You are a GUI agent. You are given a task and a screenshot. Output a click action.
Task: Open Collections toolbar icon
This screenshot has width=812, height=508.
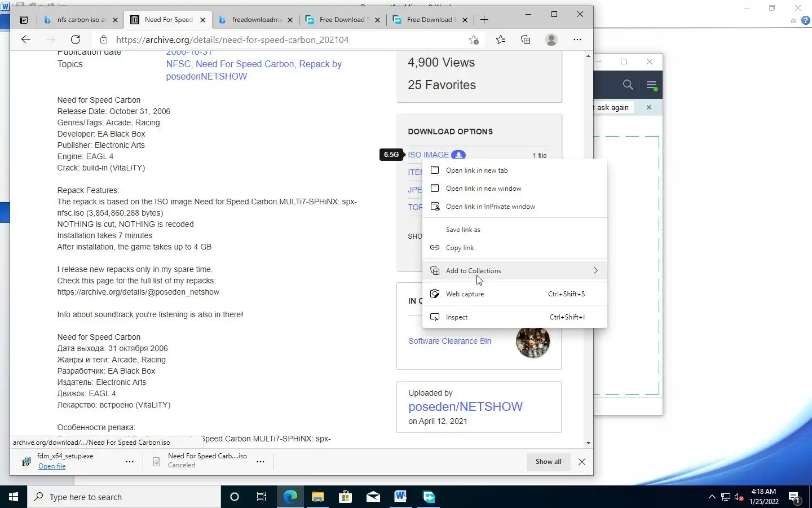[526, 40]
